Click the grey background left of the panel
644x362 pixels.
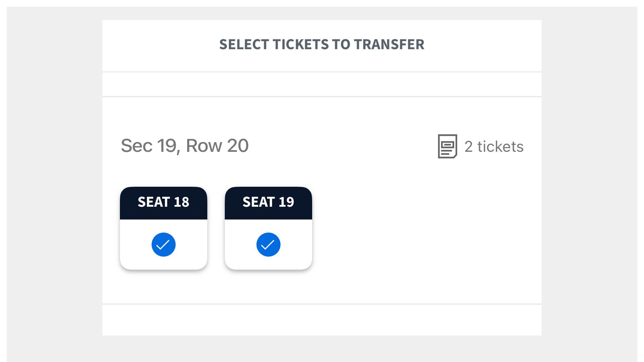[x=54, y=181]
